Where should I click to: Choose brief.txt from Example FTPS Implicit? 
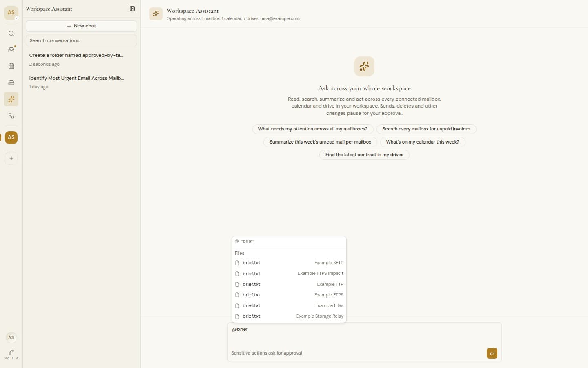click(x=289, y=274)
